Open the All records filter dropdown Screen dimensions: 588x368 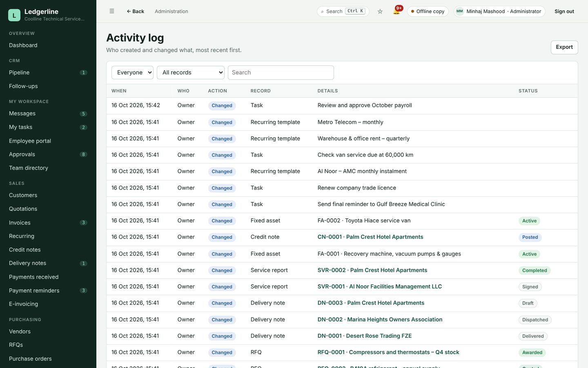[x=191, y=72]
